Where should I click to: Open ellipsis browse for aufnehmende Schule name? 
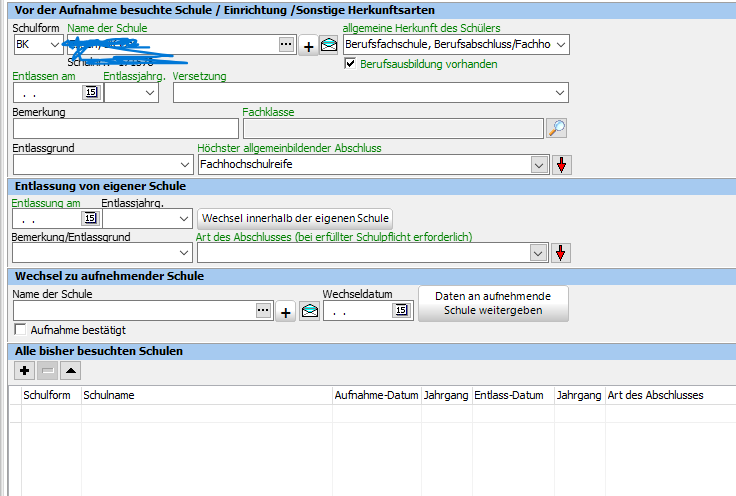[x=263, y=310]
